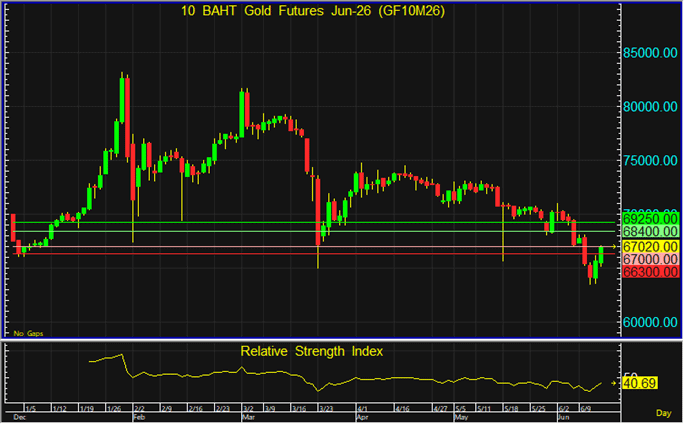Click the 1/5 date label on time axis
This screenshot has height=424, width=684.
pyautogui.click(x=30, y=409)
